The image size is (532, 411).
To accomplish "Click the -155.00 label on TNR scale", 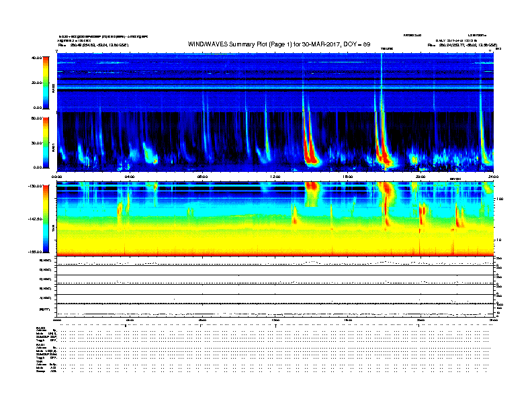I will pos(35,252).
